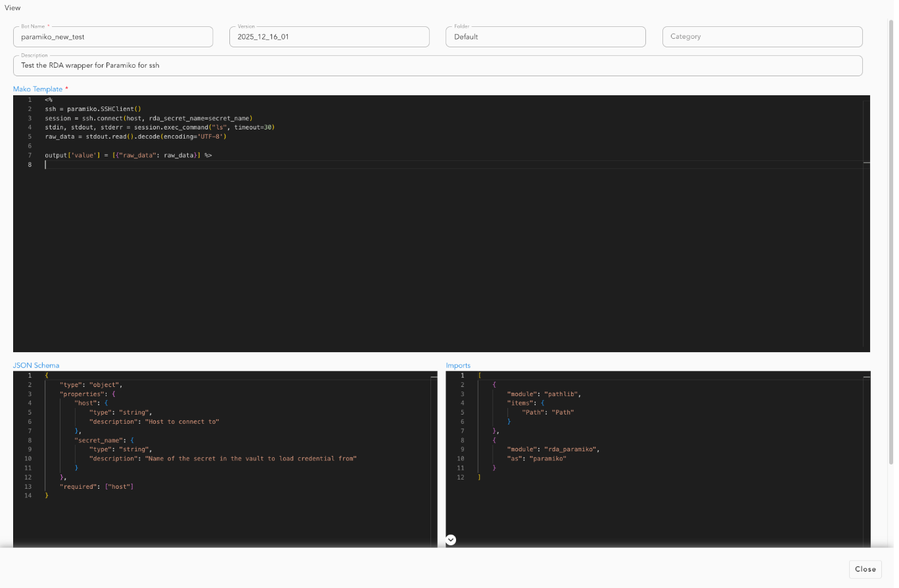Click the empty Category field
The height and width of the screenshot is (588, 899).
tap(762, 36)
